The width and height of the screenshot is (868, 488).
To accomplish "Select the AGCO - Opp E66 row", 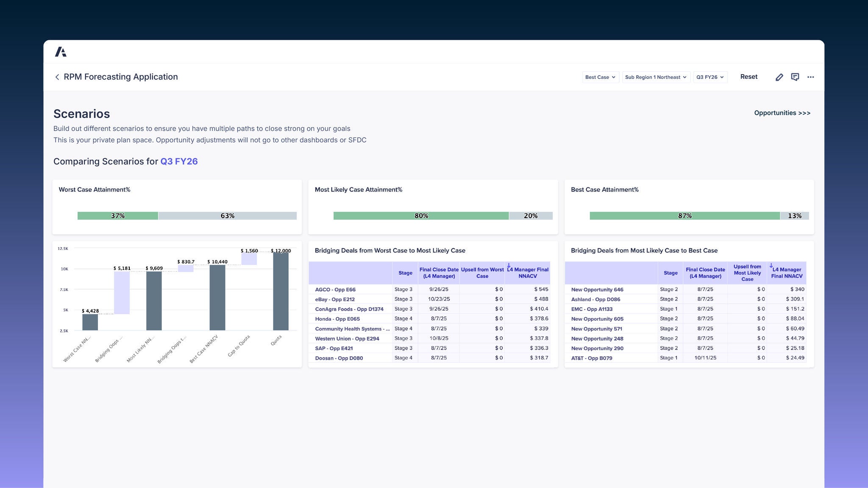I will 335,290.
